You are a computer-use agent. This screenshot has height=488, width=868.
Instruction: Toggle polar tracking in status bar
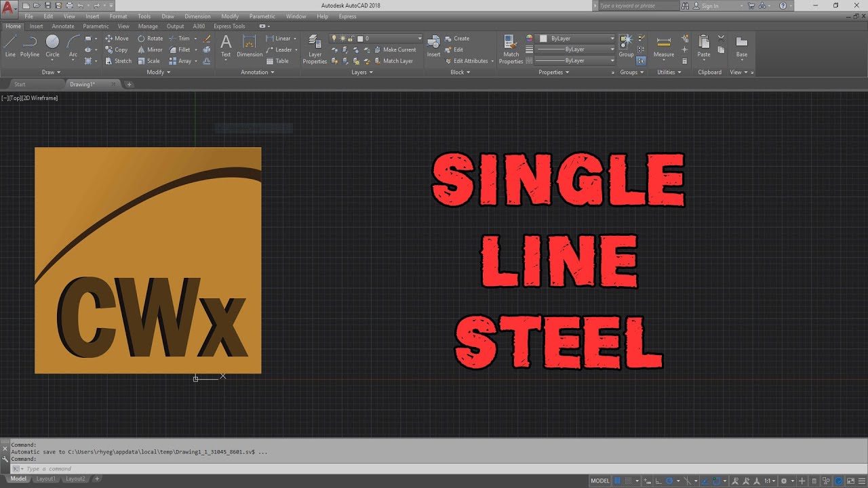(x=669, y=481)
